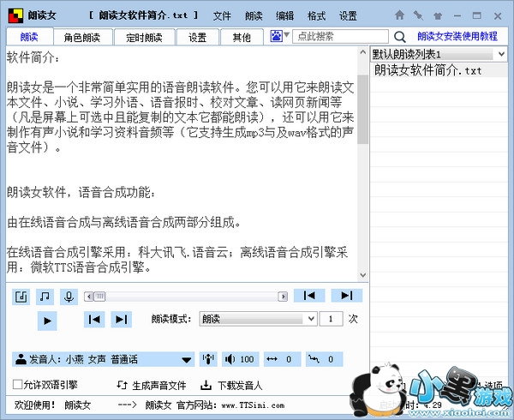The height and width of the screenshot is (420, 514).
Task: Open the 朗读女安装使用教程 link
Action: coord(457,36)
